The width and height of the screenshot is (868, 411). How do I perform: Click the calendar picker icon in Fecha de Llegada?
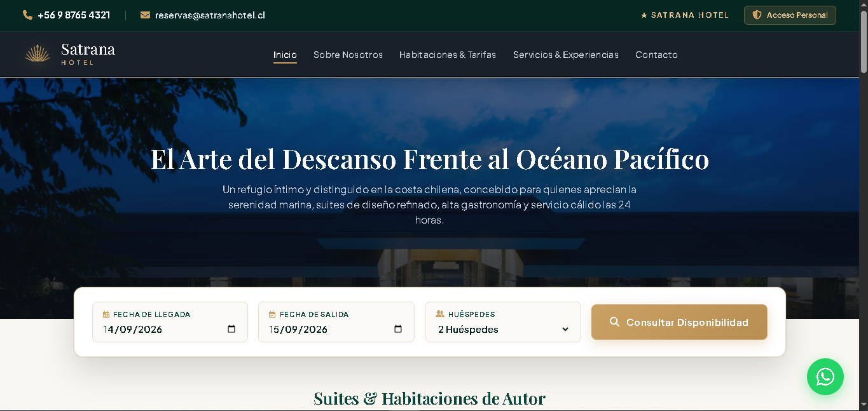(231, 329)
